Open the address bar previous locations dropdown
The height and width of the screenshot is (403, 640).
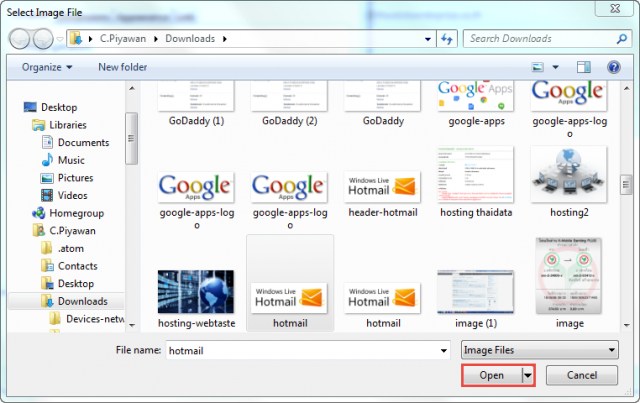coord(427,39)
